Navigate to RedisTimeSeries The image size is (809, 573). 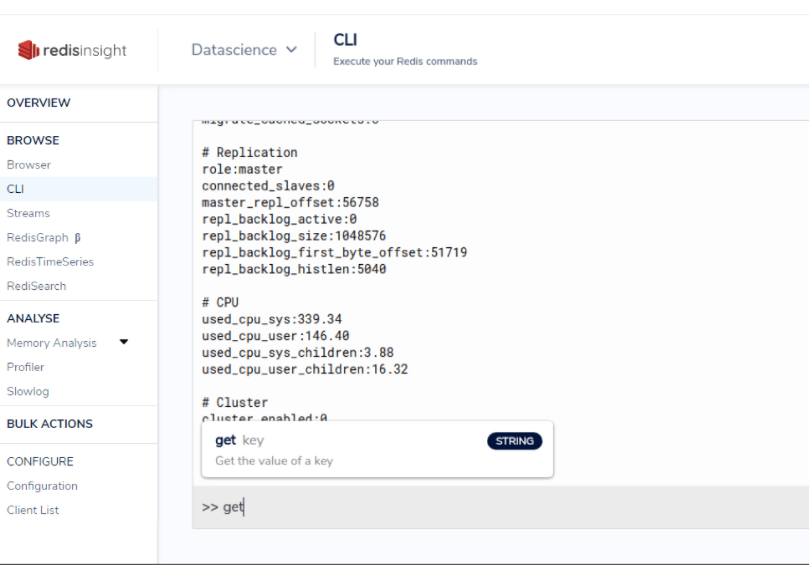(50, 262)
